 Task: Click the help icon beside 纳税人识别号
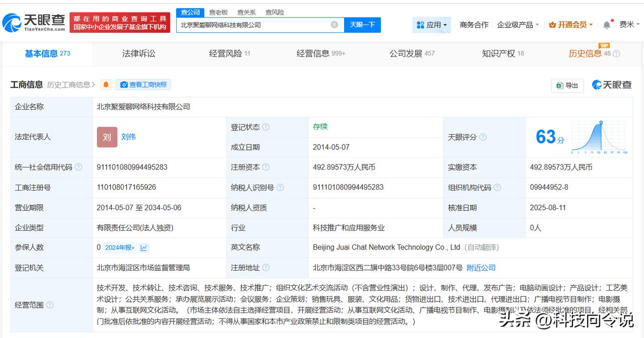280,188
